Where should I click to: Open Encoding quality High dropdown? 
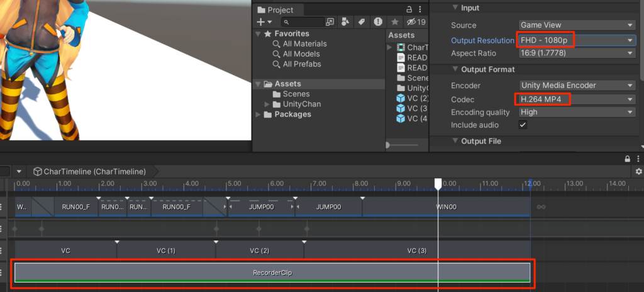[x=577, y=112]
